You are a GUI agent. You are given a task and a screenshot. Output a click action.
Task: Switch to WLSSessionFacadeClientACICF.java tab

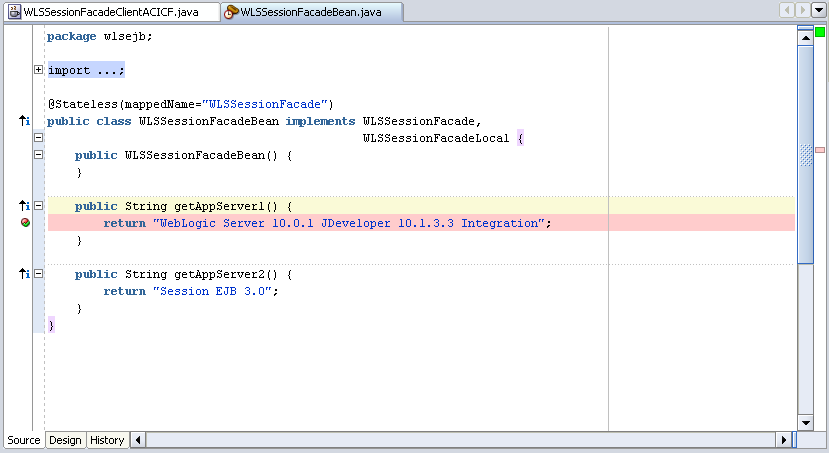click(111, 12)
